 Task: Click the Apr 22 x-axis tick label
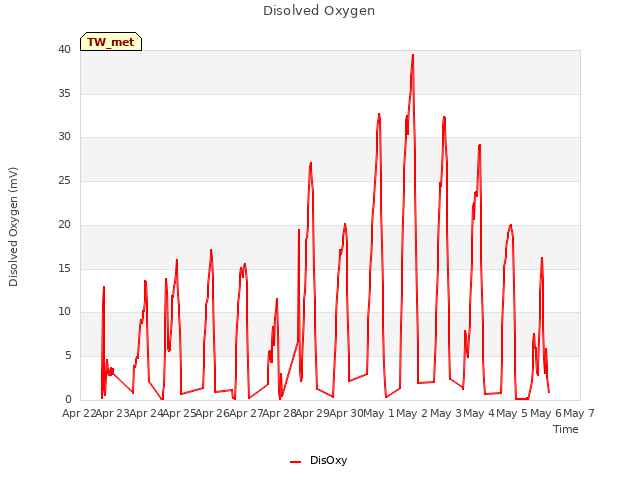coord(79,413)
